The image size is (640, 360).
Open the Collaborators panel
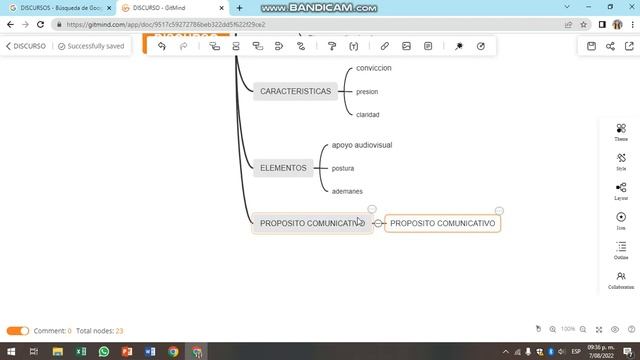coord(621,280)
